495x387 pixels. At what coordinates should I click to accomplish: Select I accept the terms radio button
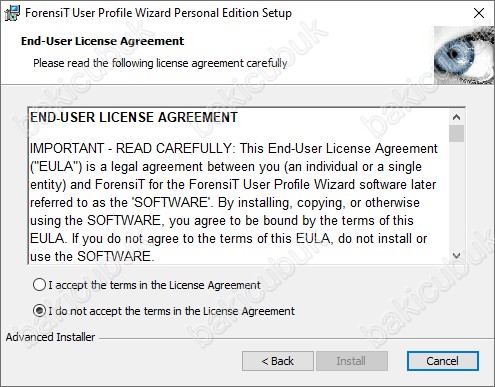(x=39, y=285)
